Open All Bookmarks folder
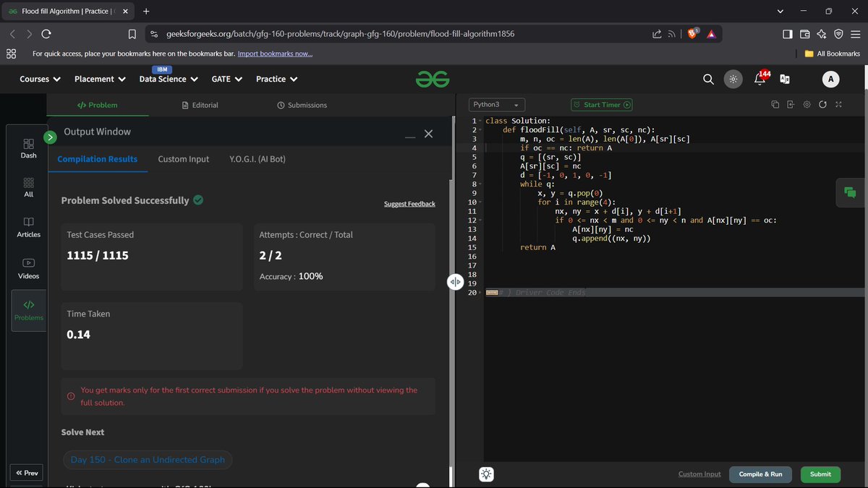The width and height of the screenshot is (868, 488). coord(833,53)
